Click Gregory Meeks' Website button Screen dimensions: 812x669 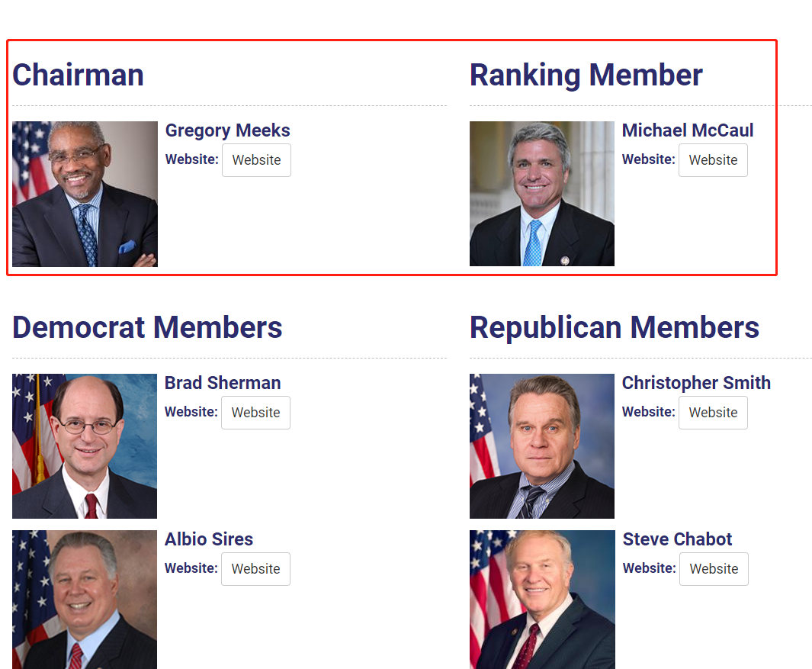[x=256, y=160]
